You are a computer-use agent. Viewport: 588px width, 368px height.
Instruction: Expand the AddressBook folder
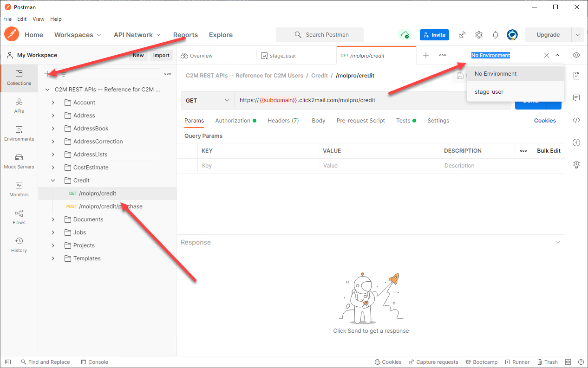[53, 129]
